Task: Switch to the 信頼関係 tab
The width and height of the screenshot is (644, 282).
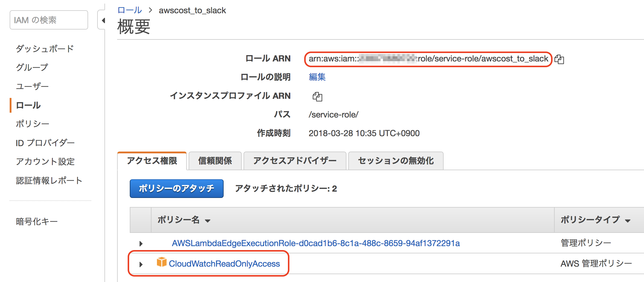Action: click(x=215, y=161)
